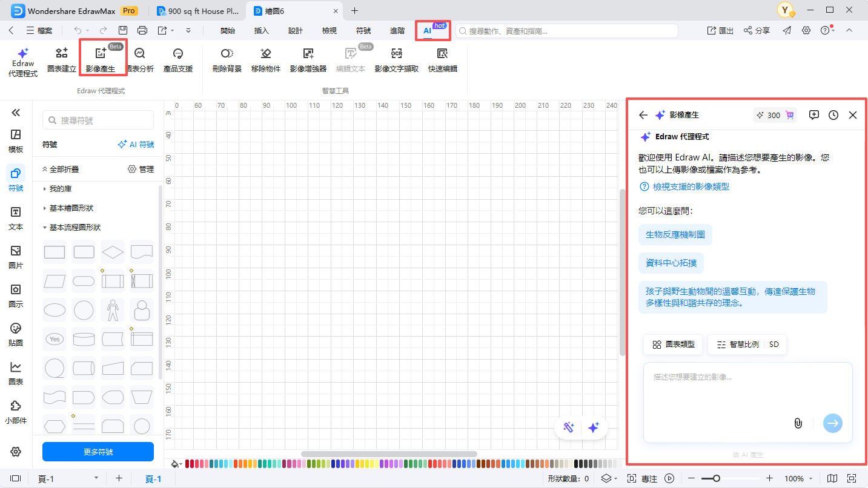
Task: Open the 符號 (symbols) panel in sidebar
Action: [16, 179]
